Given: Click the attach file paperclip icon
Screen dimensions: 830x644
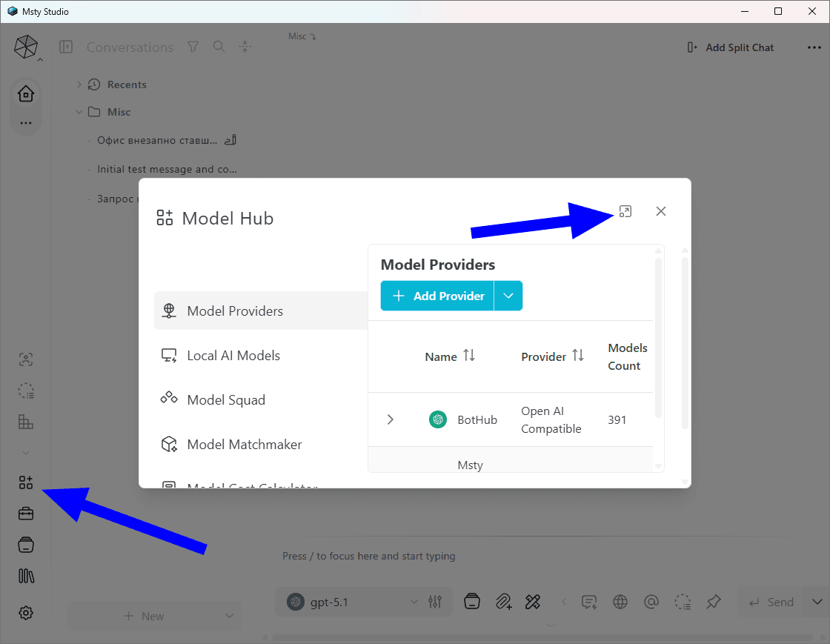Looking at the screenshot, I should (x=503, y=602).
